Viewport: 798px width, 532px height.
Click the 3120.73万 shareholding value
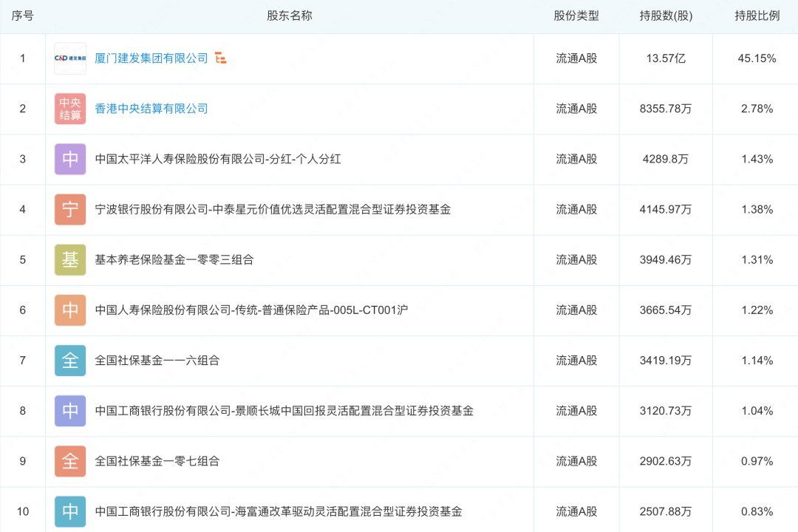(x=666, y=412)
